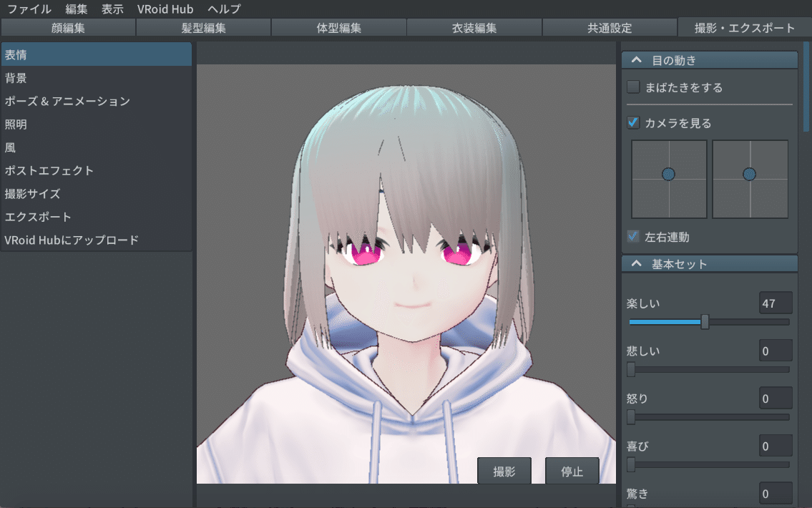Disable カメラを見る option
This screenshot has width=812, height=508.
coord(632,122)
